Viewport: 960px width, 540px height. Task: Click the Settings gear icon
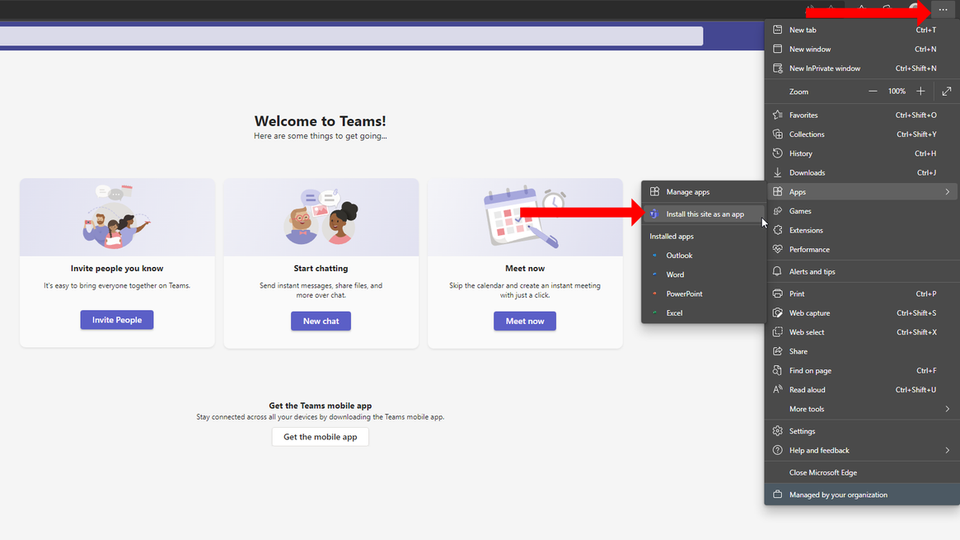778,431
